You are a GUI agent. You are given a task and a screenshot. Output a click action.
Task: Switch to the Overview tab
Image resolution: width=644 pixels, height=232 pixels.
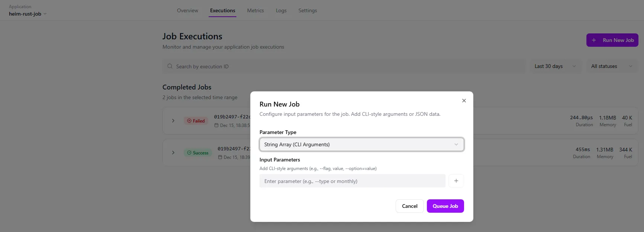(x=187, y=10)
